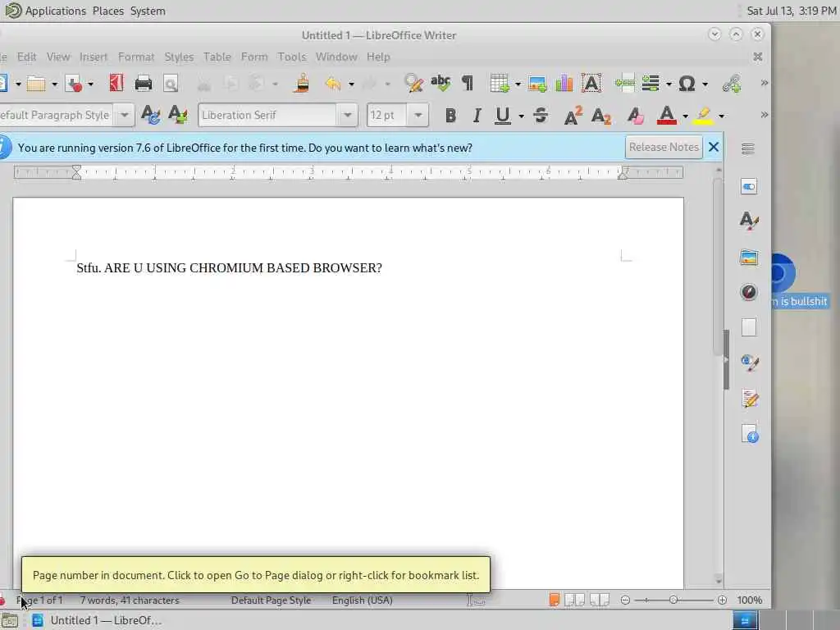Screen dimensions: 840x630
Task: Open sidebar Properties deck
Action: point(748,187)
